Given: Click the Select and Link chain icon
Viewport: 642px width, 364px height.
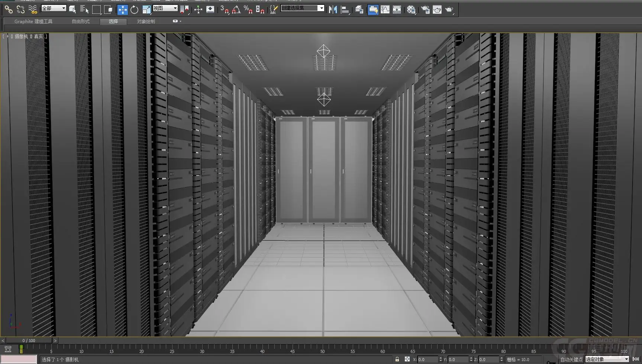Looking at the screenshot, I should click(8, 9).
